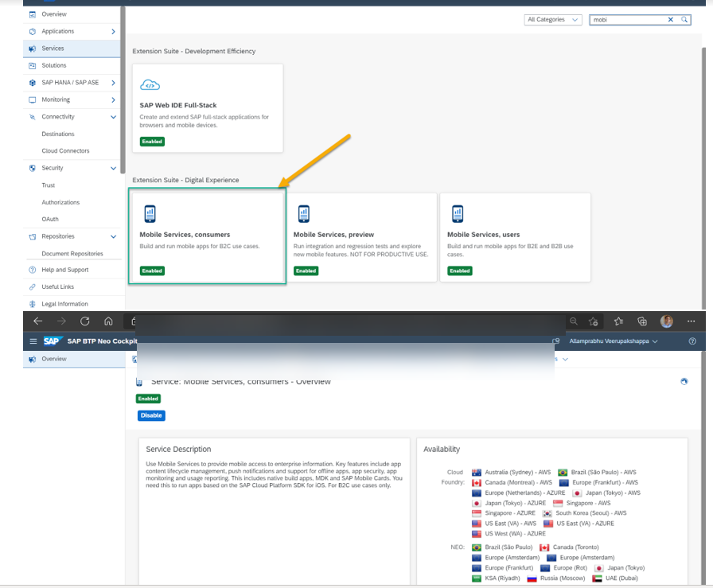Open the Allamprabhu Veerupakshappa user menu

[x=614, y=341]
